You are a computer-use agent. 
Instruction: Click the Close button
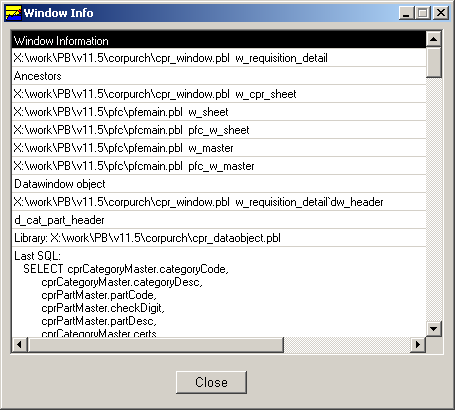[x=211, y=382]
